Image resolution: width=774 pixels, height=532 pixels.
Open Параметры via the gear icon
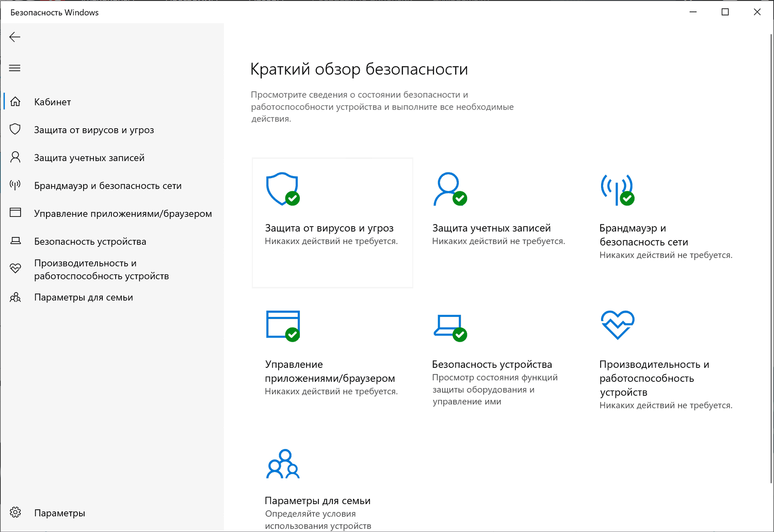point(15,512)
